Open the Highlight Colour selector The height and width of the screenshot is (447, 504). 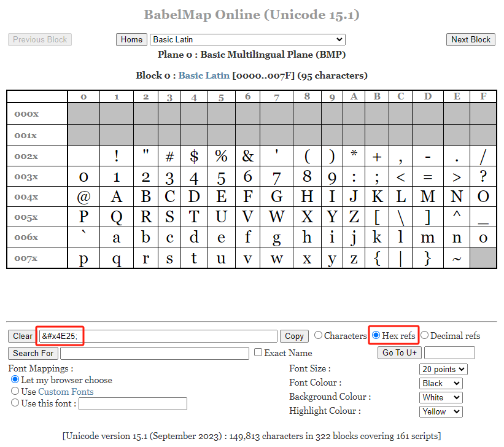[440, 411]
